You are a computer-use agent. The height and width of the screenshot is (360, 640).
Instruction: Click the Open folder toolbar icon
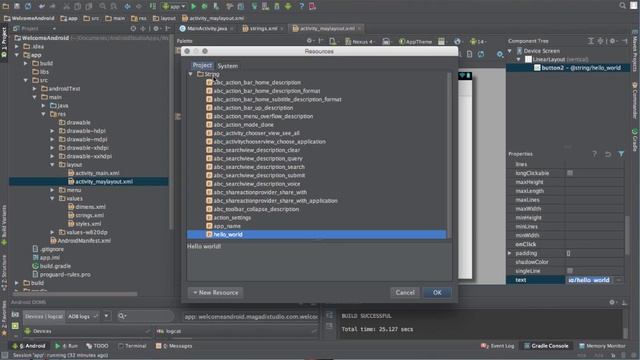(x=6, y=6)
